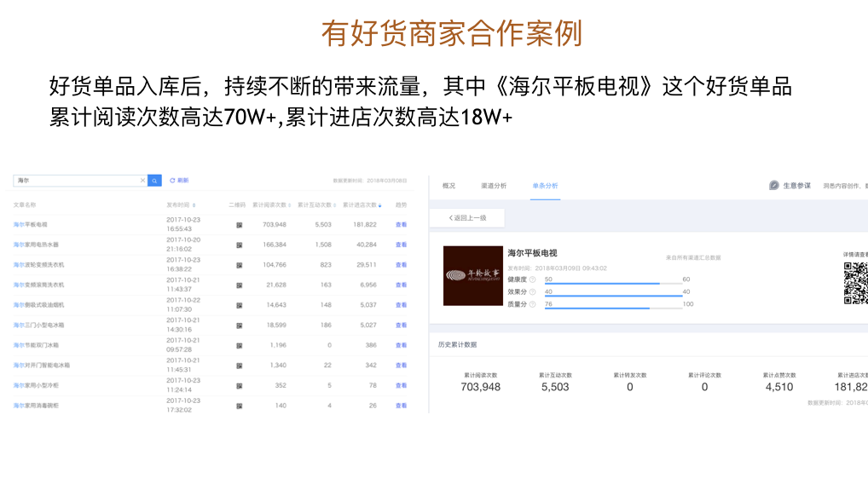Sort table by 发布时间 column
Image resolution: width=868 pixels, height=484 pixels.
pyautogui.click(x=194, y=205)
